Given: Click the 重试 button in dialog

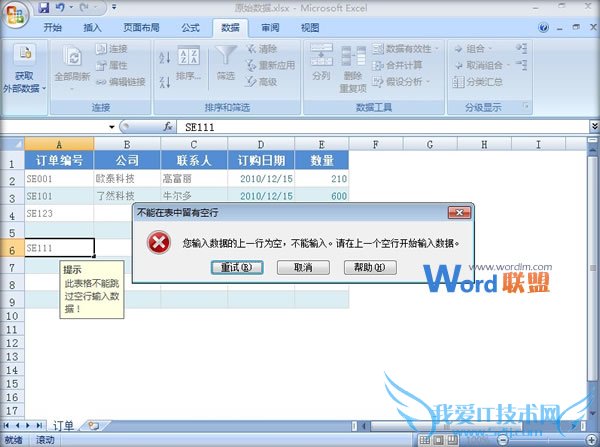Looking at the screenshot, I should pyautogui.click(x=237, y=267).
